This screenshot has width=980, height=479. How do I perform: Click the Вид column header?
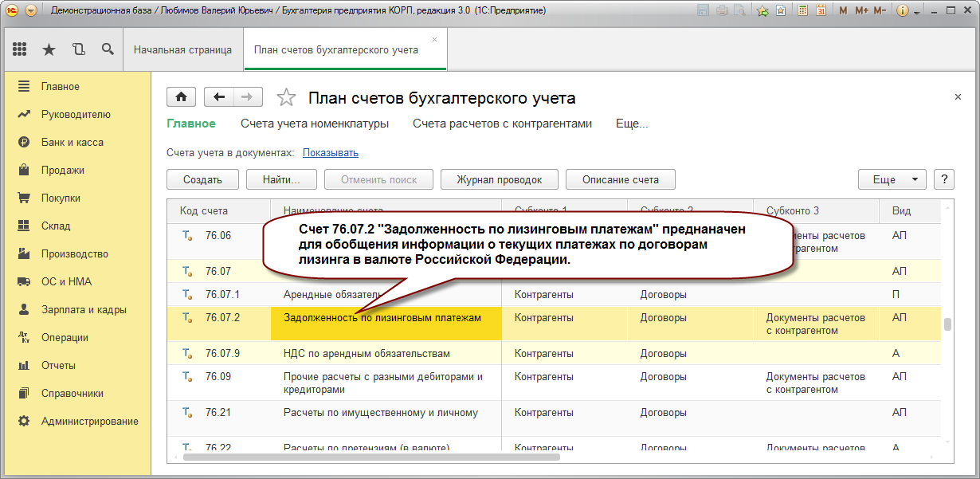[x=910, y=211]
